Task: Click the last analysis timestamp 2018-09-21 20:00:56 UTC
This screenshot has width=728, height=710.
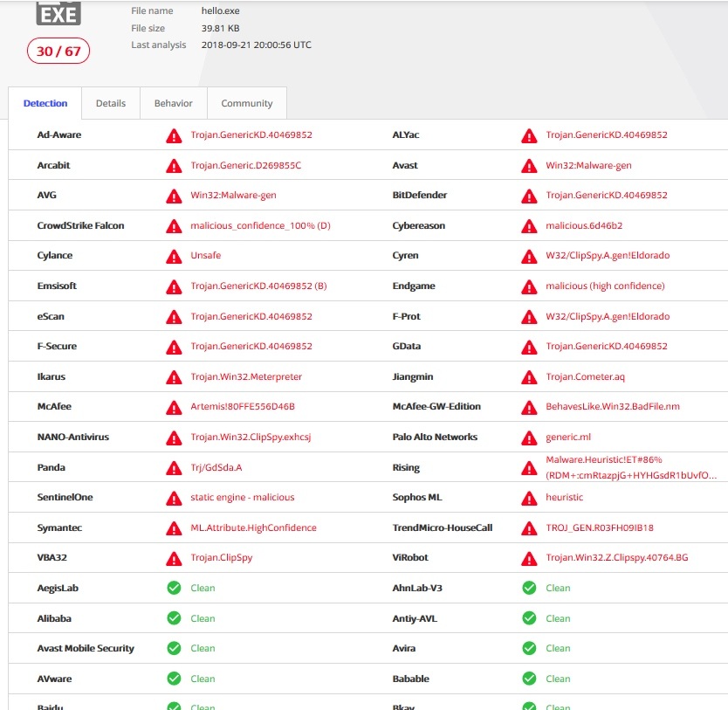Action: 257,45
